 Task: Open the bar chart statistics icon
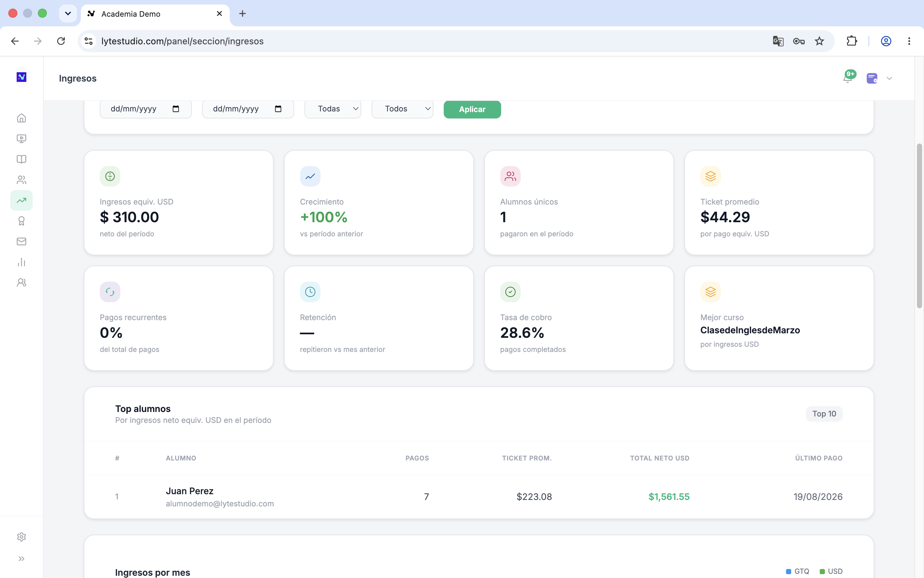[x=21, y=262]
